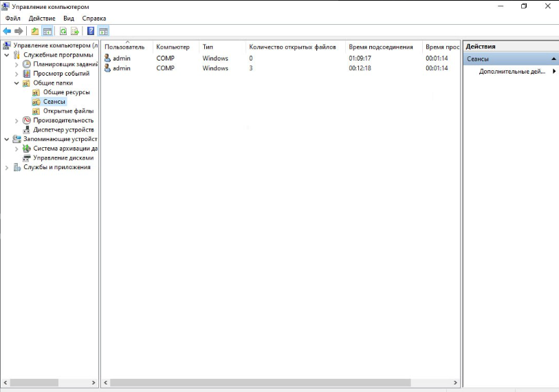This screenshot has height=392, width=559.
Task: Click the Дополнительные действия action link
Action: (x=512, y=72)
